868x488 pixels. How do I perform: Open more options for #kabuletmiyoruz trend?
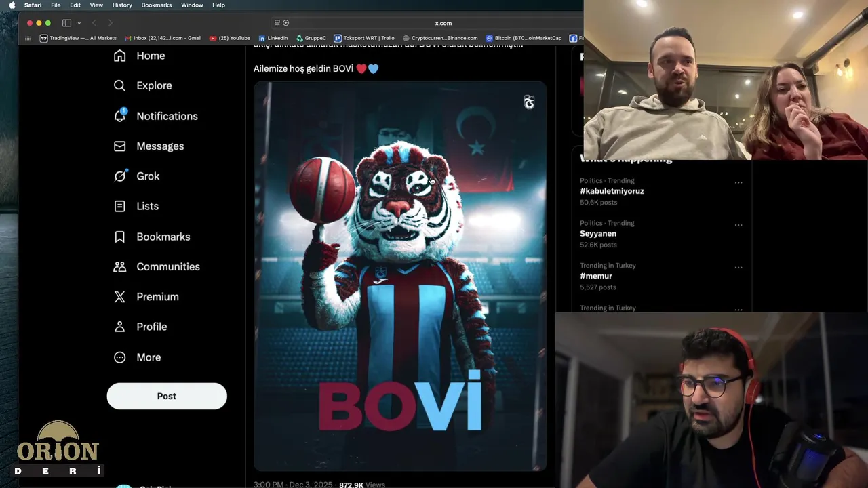[738, 182]
